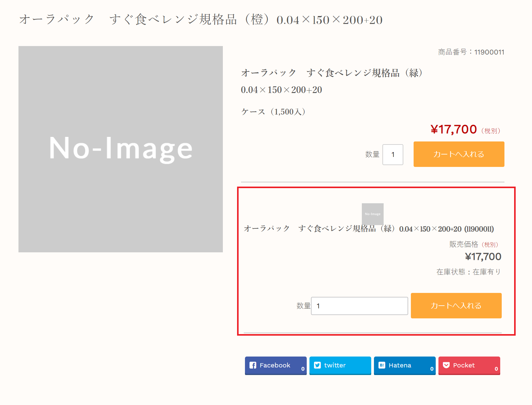Screen dimensions: 532x405
Task: Click the lower カートへ入れる button below 在庫状態
Action: pos(456,306)
